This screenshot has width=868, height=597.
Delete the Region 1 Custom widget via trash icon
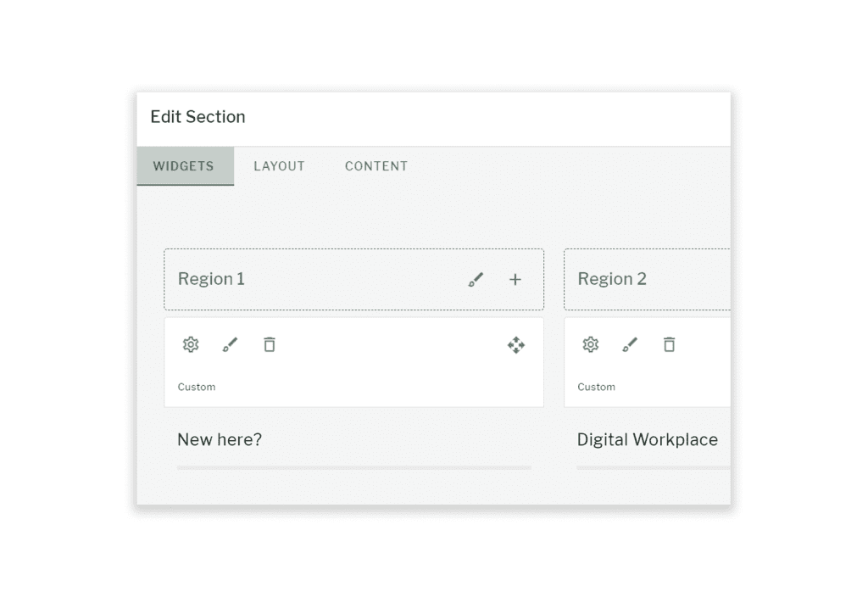pos(270,344)
